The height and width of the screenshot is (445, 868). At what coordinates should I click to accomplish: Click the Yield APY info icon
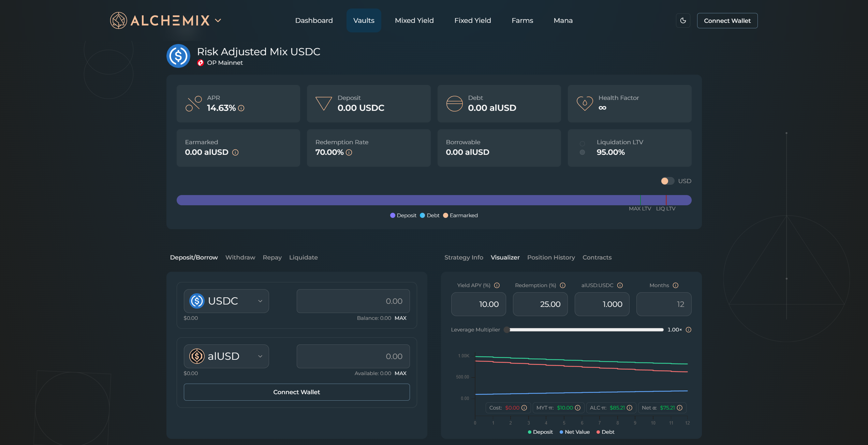[x=497, y=285]
